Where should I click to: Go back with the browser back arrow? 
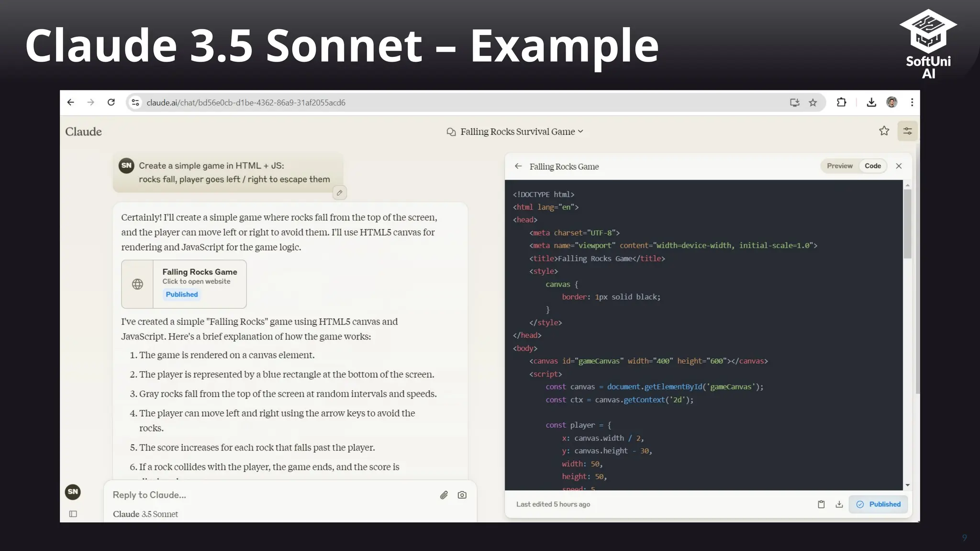[71, 102]
